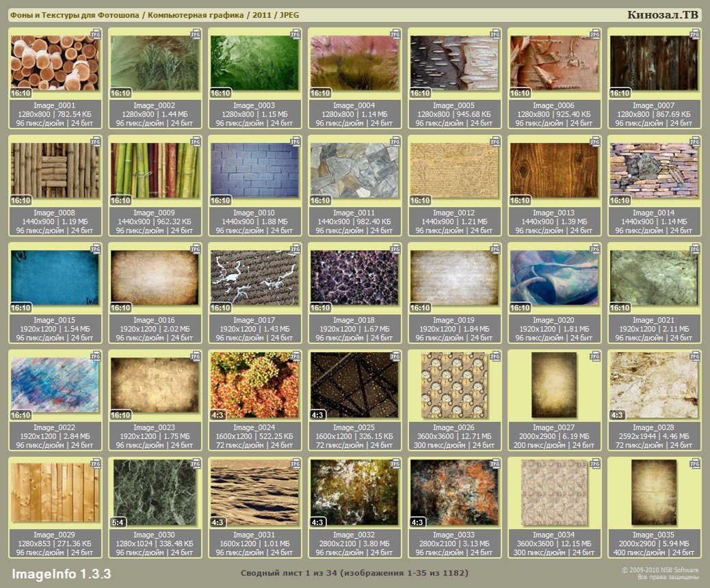The width and height of the screenshot is (710, 588).
Task: Select the blue grunge texture thumbnail Image_0015
Action: (x=55, y=278)
